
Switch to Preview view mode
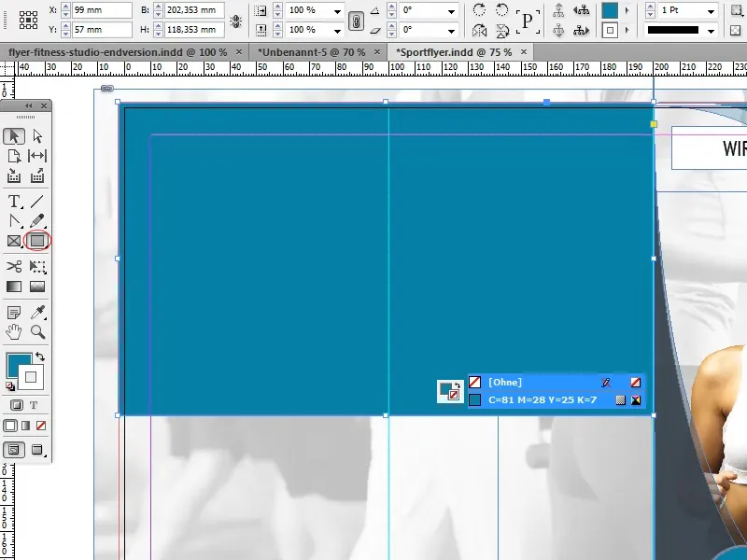(37, 450)
